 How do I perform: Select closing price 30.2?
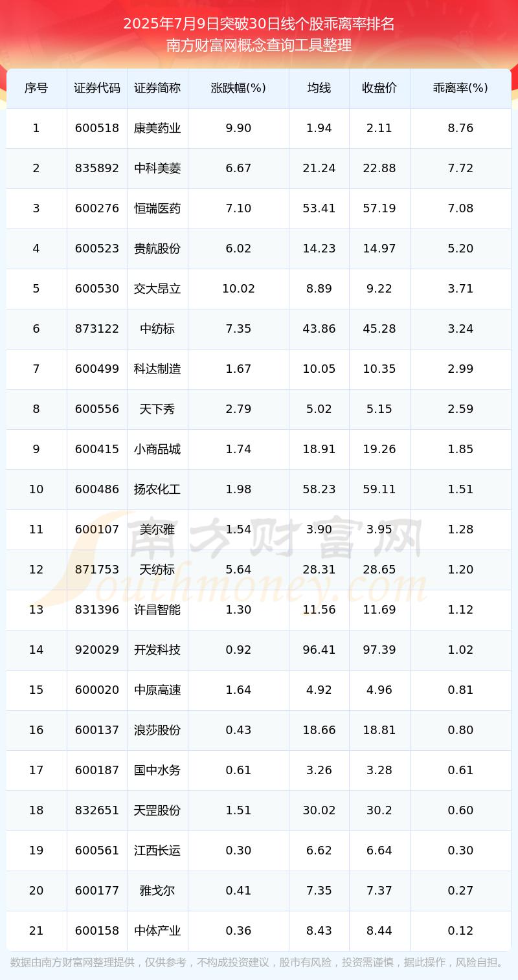point(379,810)
